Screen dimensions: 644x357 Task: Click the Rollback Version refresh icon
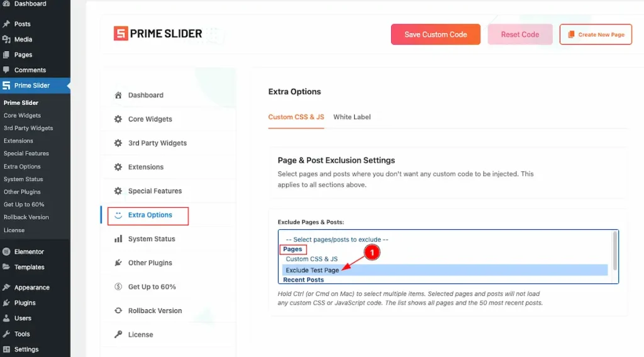pyautogui.click(x=118, y=311)
